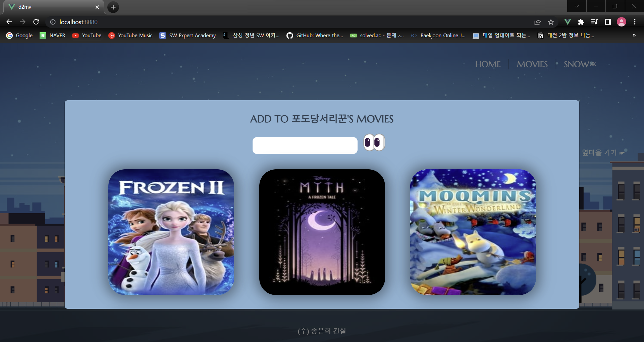Click the reload page icon
The width and height of the screenshot is (644, 342).
(36, 22)
